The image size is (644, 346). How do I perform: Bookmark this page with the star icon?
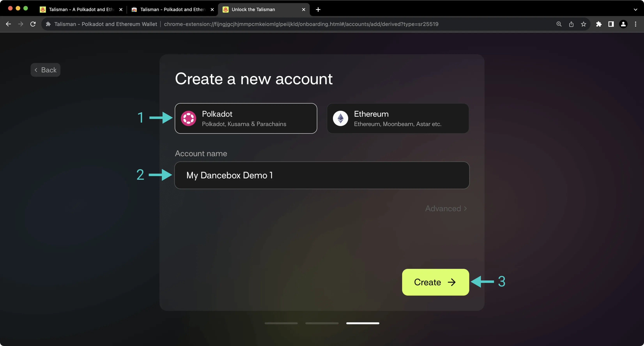pyautogui.click(x=584, y=24)
